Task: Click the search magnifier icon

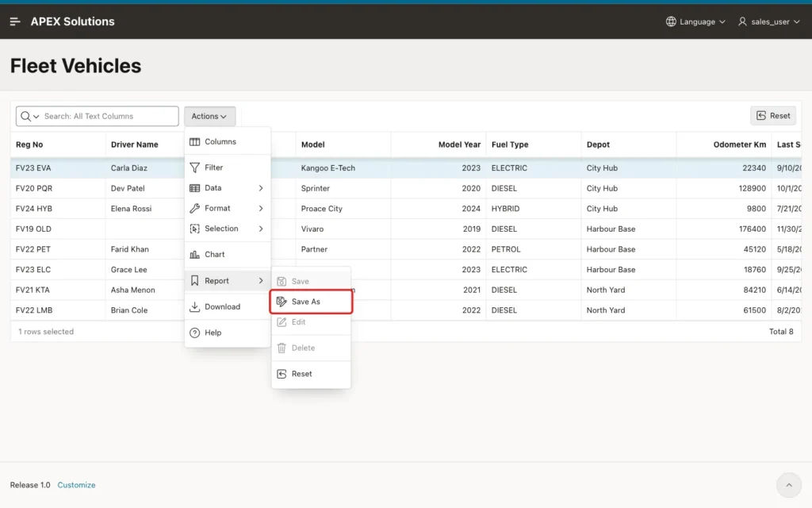Action: pos(25,116)
